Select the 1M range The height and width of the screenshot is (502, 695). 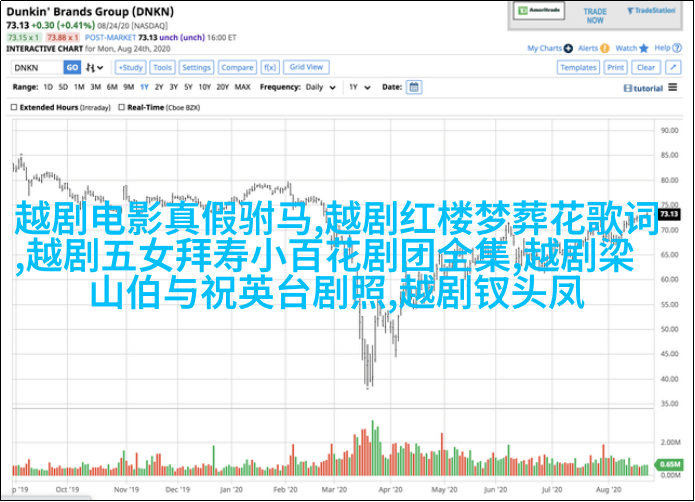point(79,87)
